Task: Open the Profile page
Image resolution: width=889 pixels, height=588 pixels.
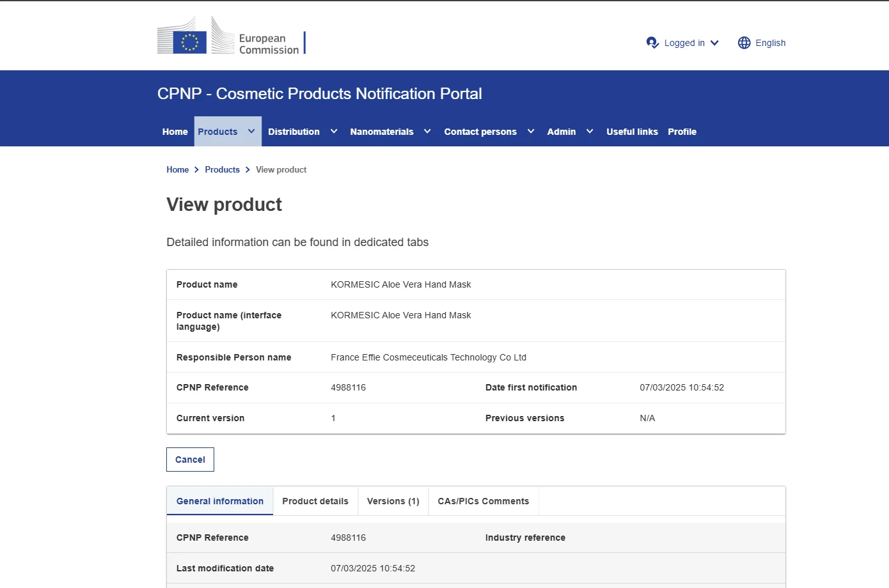Action: [682, 132]
